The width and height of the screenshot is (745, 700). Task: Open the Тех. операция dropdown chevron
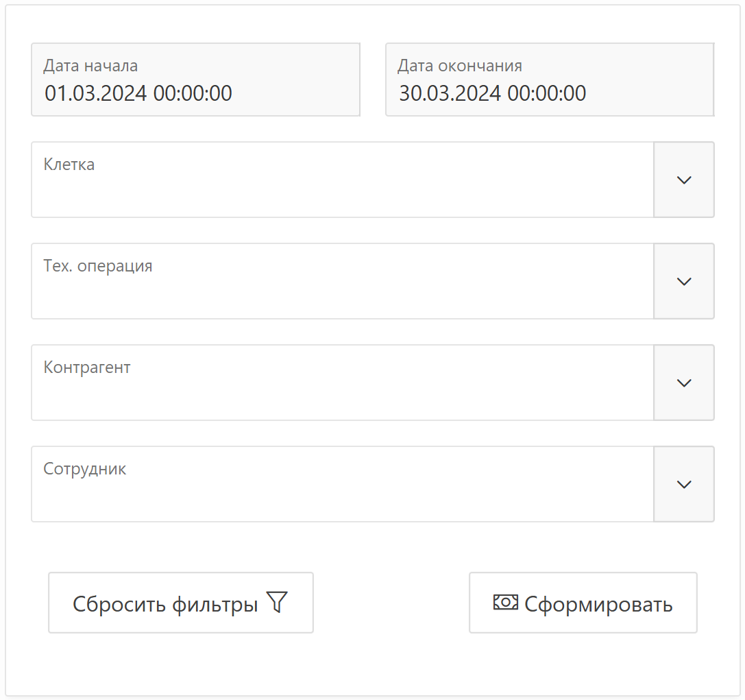[683, 281]
